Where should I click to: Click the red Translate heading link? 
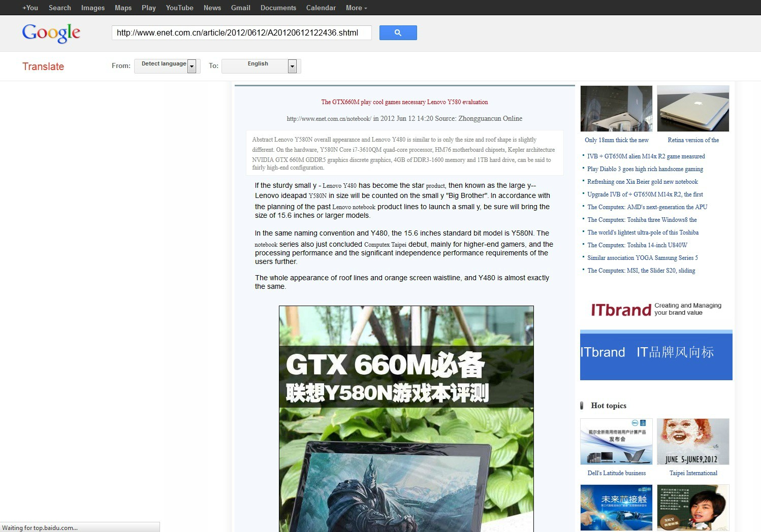pos(43,66)
